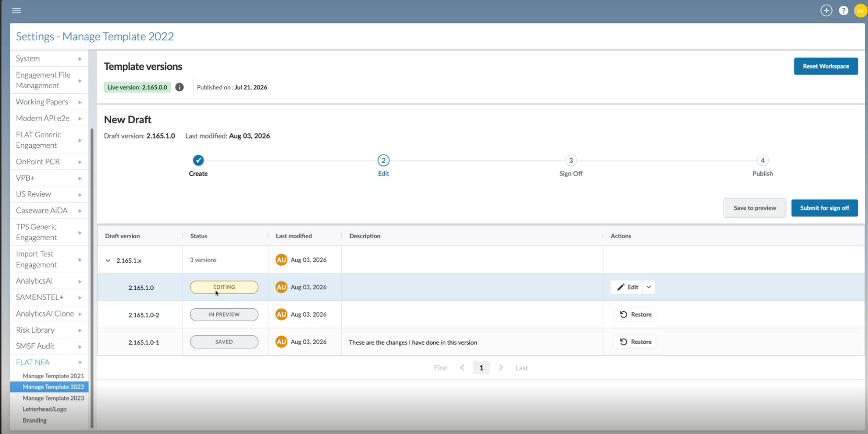Go to previous page arrow

462,368
